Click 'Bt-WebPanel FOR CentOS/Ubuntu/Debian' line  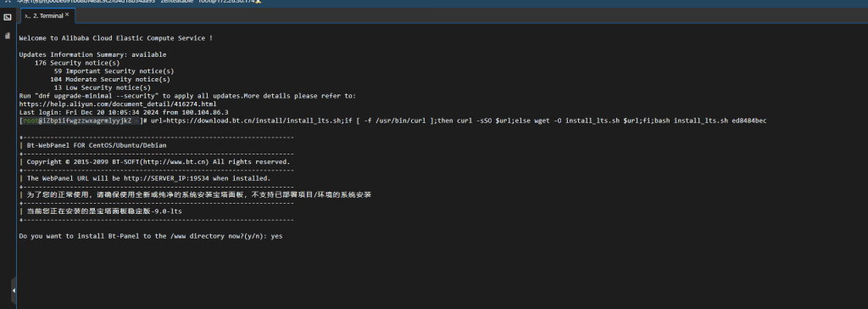tap(97, 145)
